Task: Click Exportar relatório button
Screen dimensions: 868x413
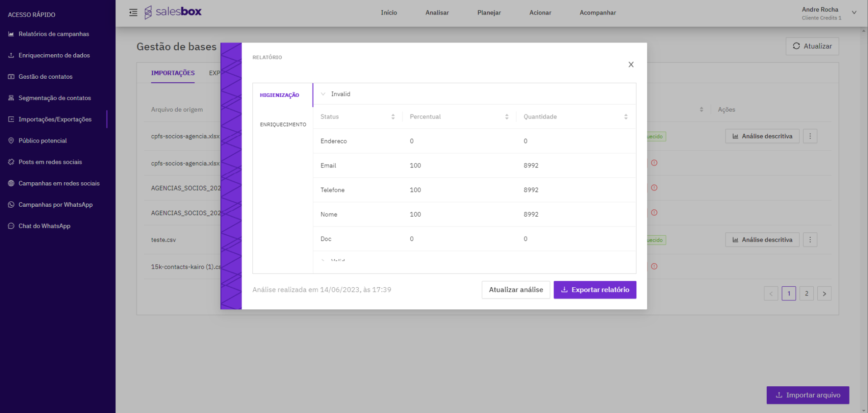Action: [594, 290]
